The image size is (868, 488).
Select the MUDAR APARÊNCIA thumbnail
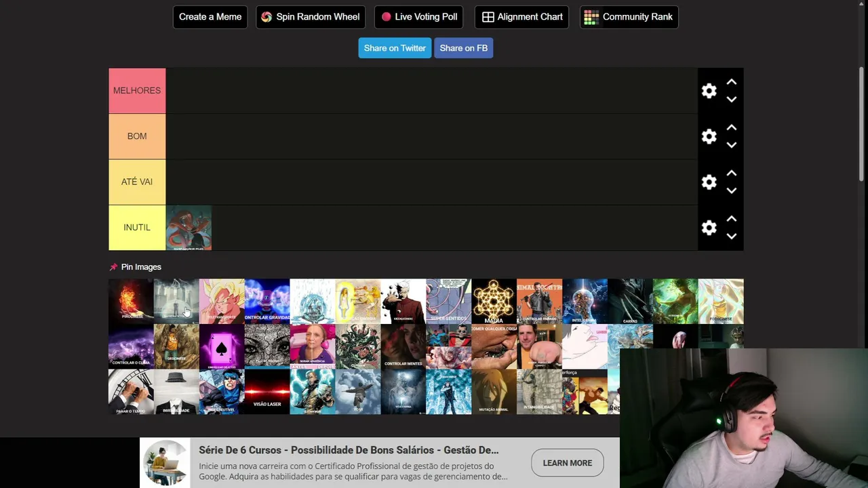(x=313, y=346)
